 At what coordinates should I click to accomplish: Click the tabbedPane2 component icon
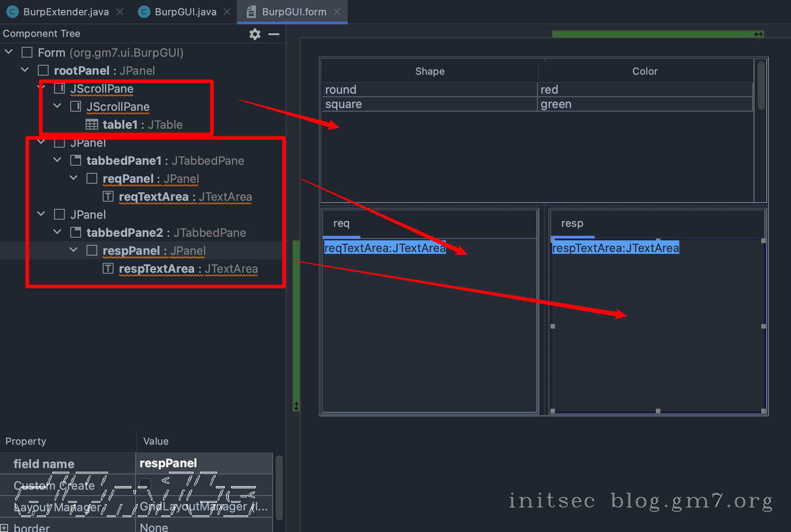click(76, 233)
